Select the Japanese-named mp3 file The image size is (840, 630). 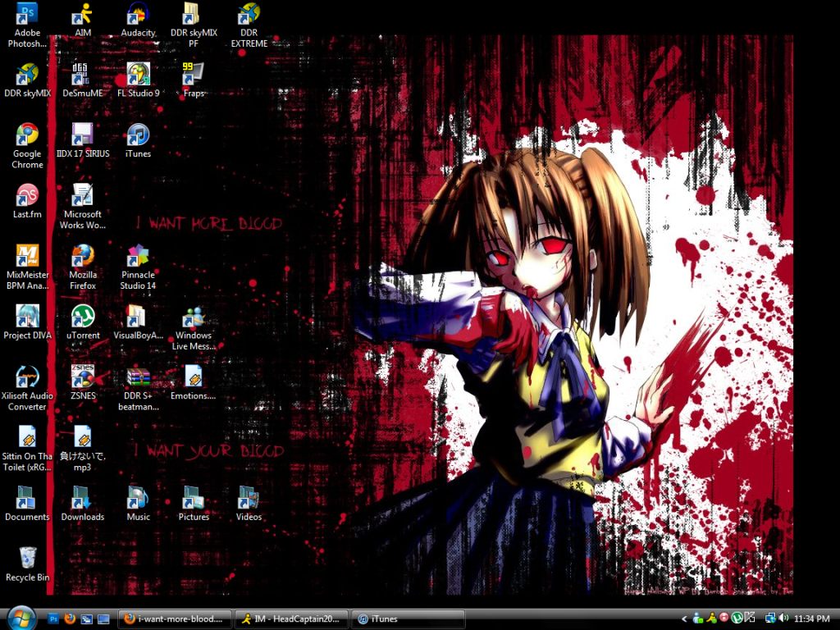83,449
